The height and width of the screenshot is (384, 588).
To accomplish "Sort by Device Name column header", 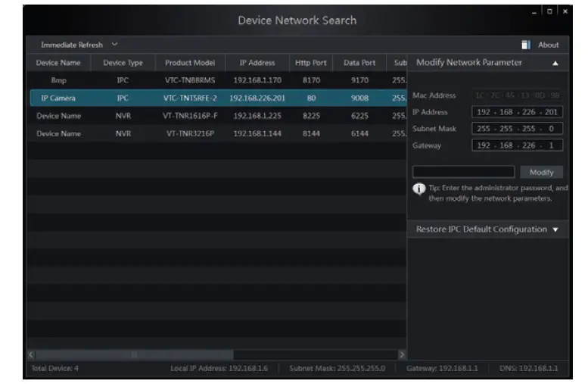I will coord(60,62).
